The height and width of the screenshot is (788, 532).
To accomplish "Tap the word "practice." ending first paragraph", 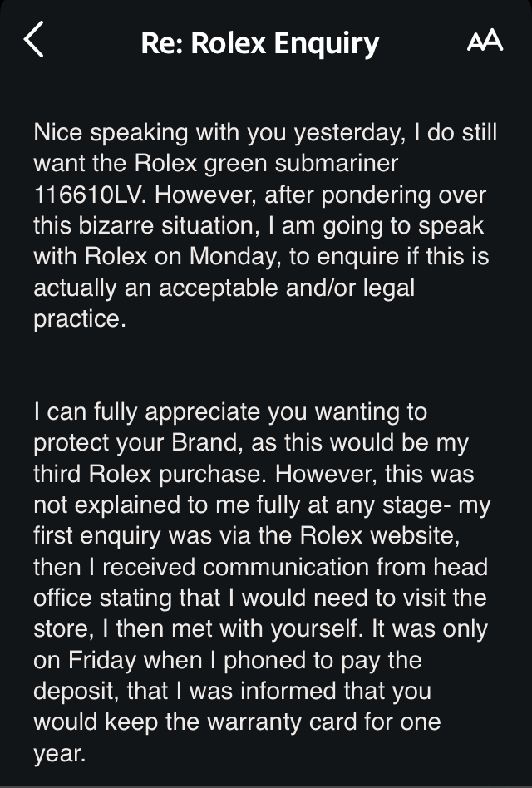I will 80,320.
